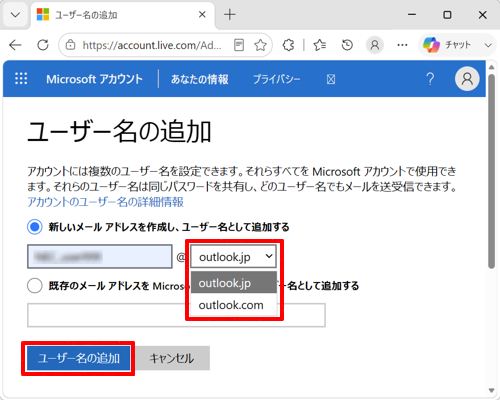Add this page to favorites star
The image size is (500, 400).
pos(260,45)
